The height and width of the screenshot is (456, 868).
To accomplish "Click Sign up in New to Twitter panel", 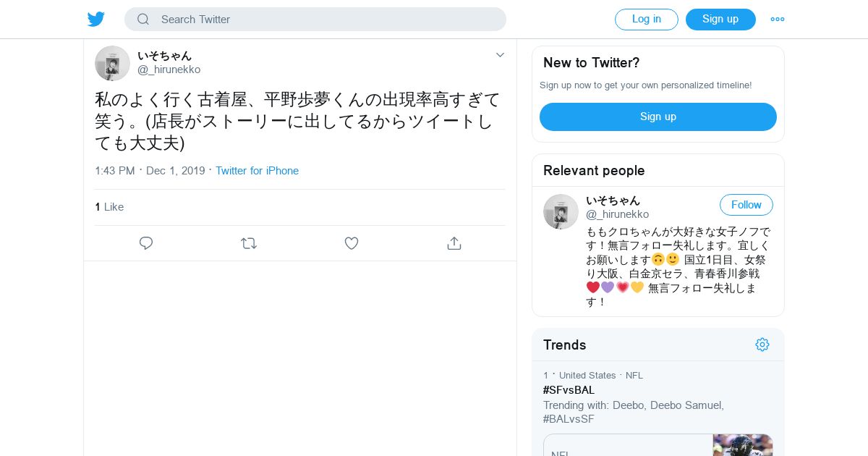I will [658, 117].
